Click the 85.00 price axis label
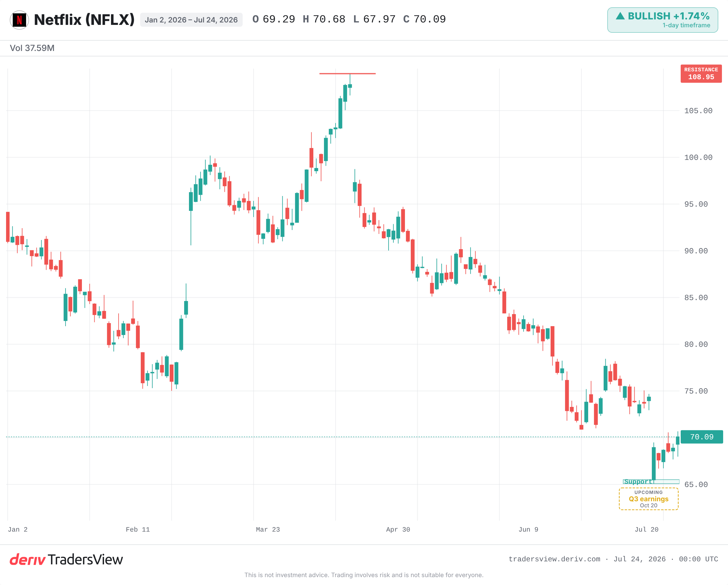This screenshot has height=585, width=728. tap(696, 298)
